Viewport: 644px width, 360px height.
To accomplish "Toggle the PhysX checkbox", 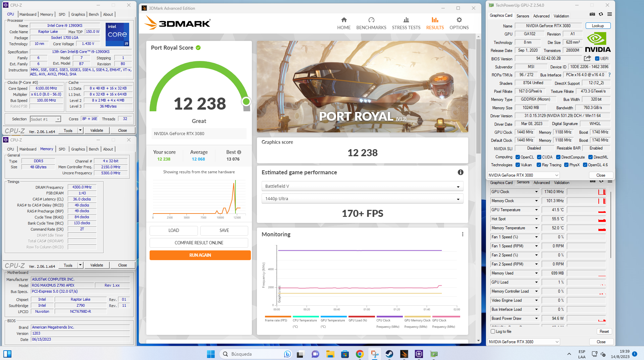I will click(x=566, y=165).
